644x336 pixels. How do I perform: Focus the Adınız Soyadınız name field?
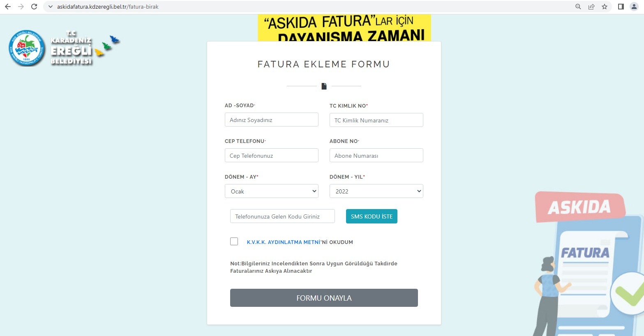click(x=272, y=120)
